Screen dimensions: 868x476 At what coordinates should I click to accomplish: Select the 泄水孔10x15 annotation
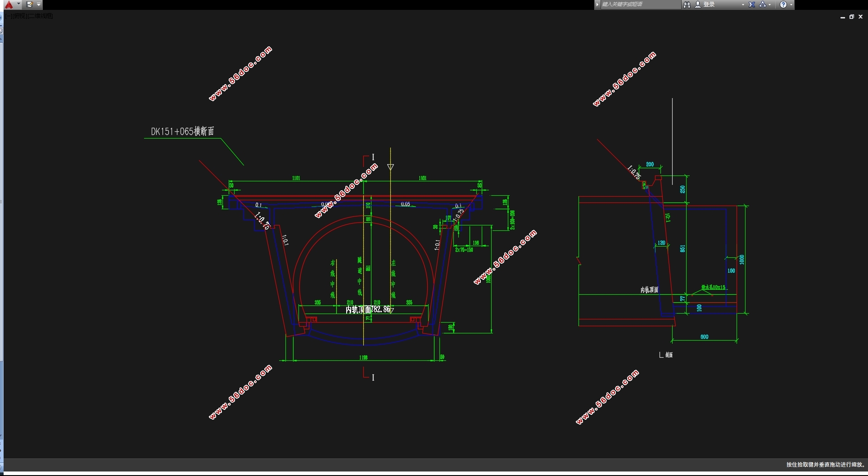[x=713, y=287]
